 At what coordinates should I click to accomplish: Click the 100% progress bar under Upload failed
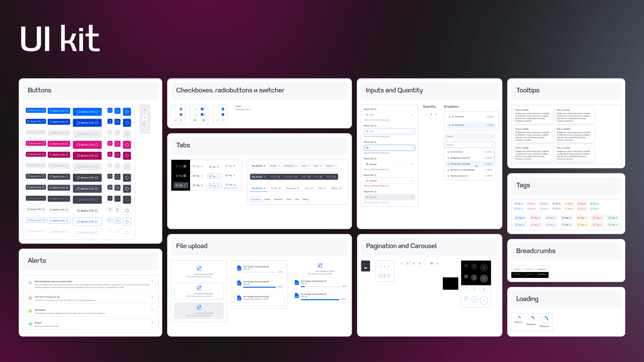coord(320,299)
